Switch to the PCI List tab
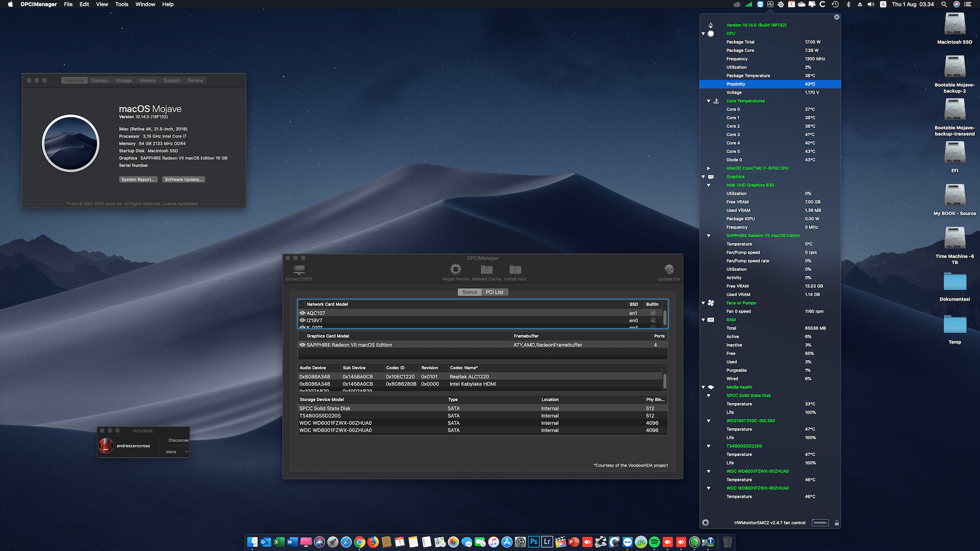Image resolution: width=980 pixels, height=551 pixels. [495, 292]
